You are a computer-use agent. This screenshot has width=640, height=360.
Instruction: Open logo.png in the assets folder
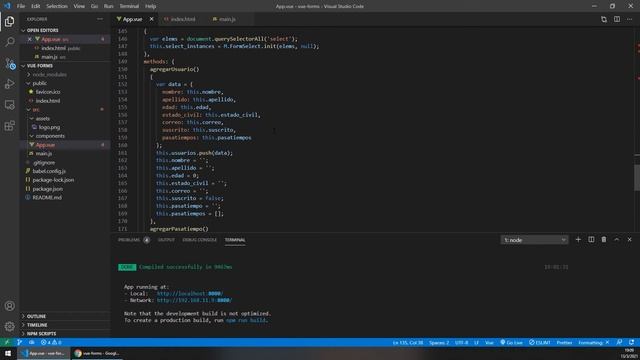click(49, 127)
